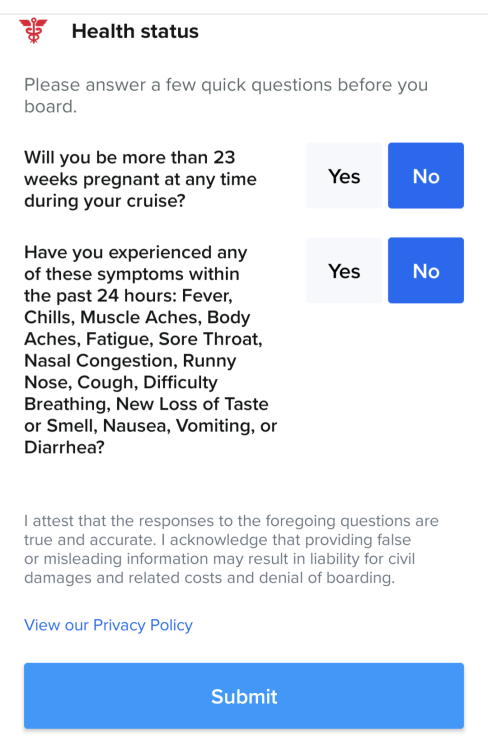Tap the blue Submit button

tap(244, 696)
